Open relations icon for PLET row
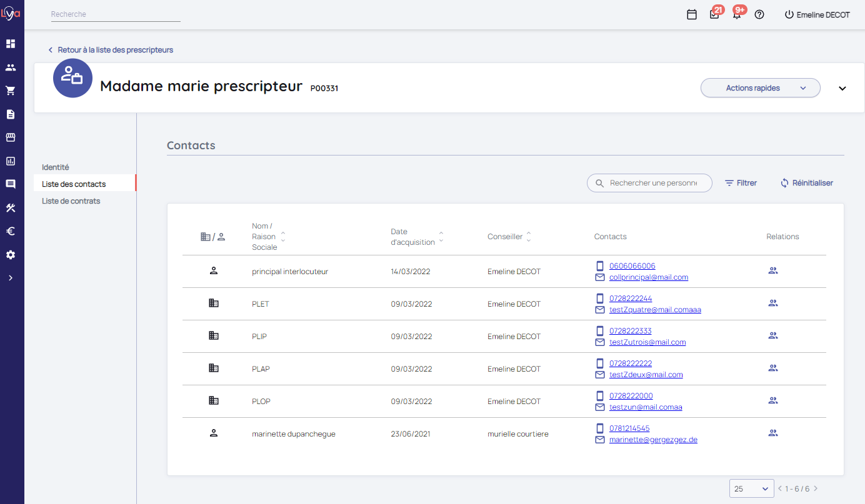 click(772, 304)
